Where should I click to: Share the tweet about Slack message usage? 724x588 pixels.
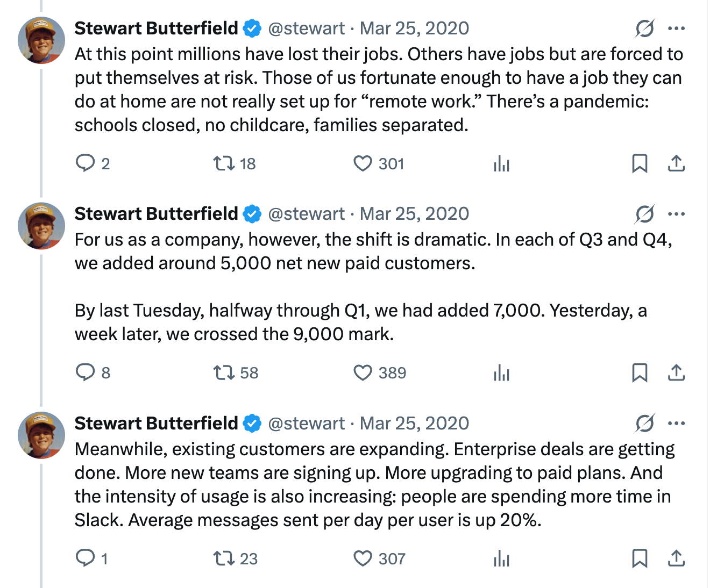(676, 558)
